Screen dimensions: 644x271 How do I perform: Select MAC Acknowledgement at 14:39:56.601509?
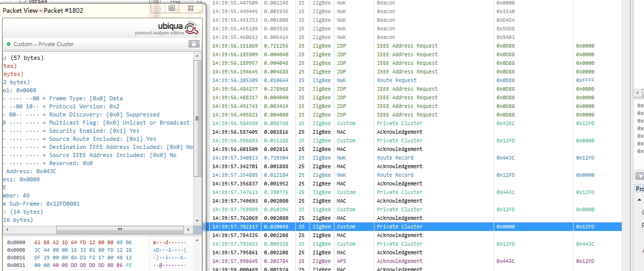point(416,149)
